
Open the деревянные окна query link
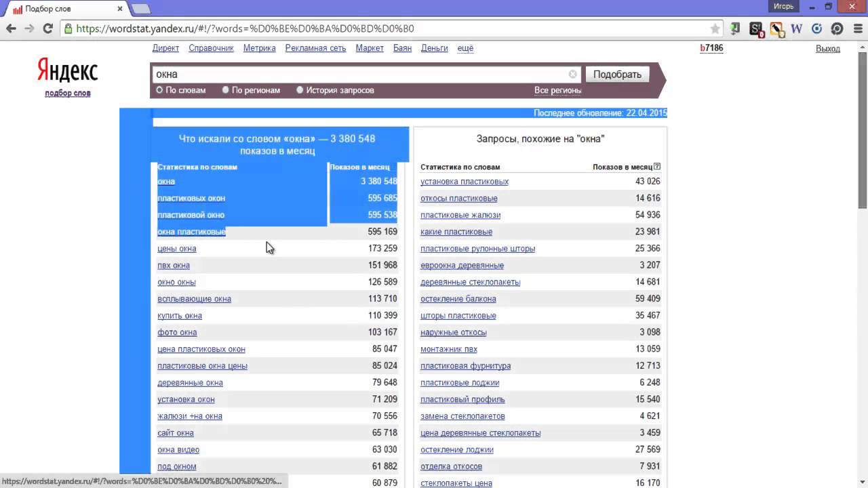(x=190, y=382)
